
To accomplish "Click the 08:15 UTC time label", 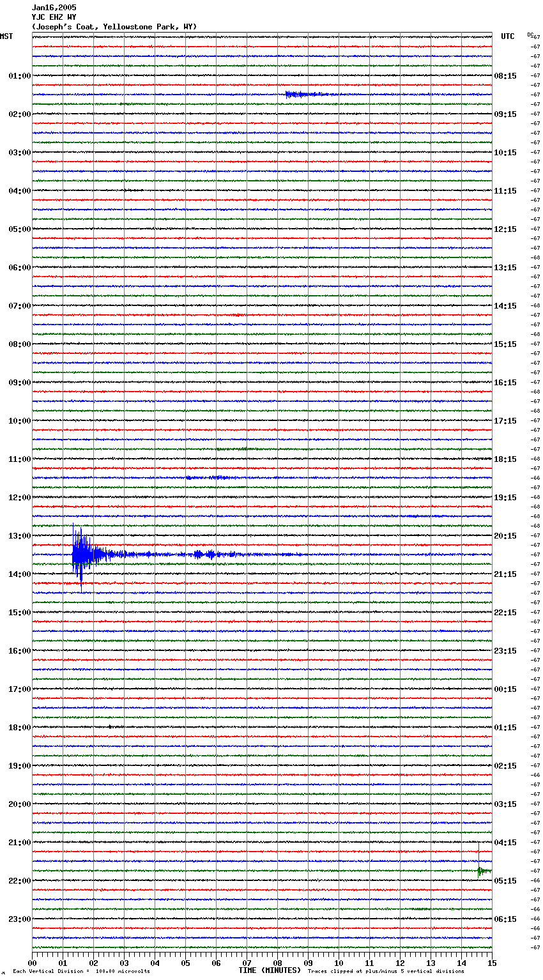I will (x=505, y=76).
